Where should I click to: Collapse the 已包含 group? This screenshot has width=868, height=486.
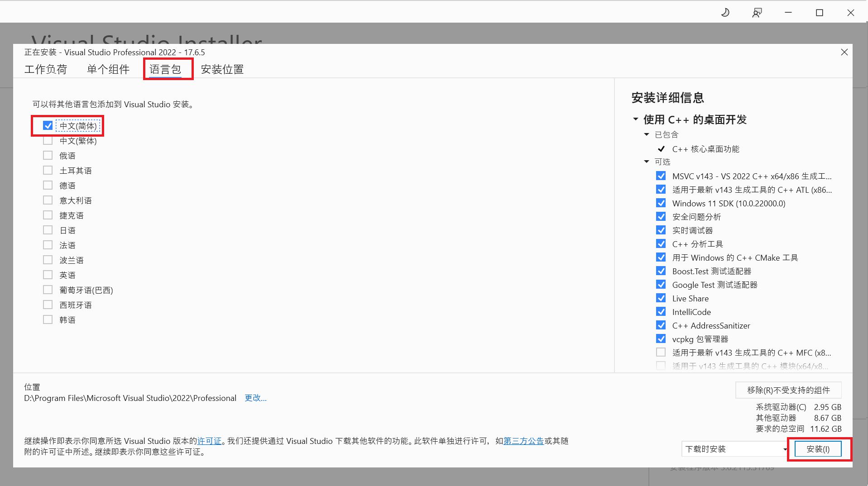[647, 134]
